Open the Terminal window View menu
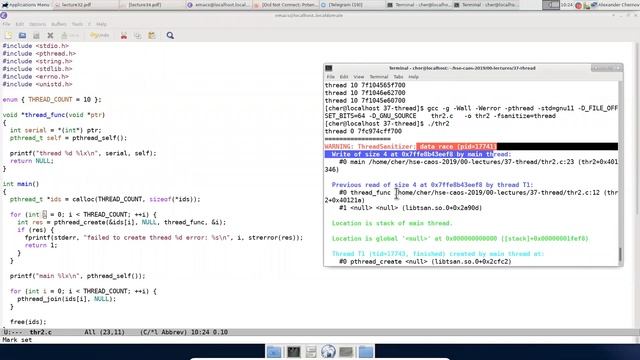Screen dimensions: 640x360 pyautogui.click(x=359, y=77)
